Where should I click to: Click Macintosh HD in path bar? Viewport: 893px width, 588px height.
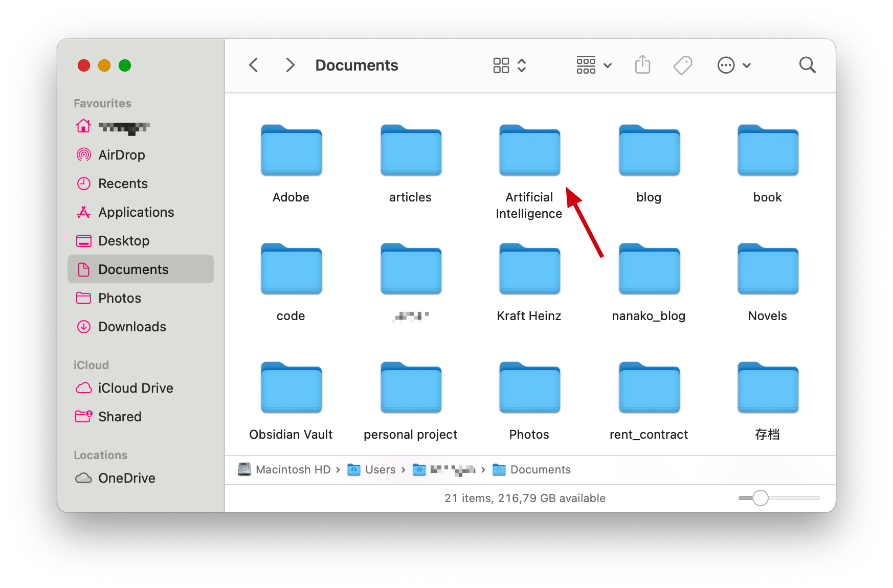point(293,469)
